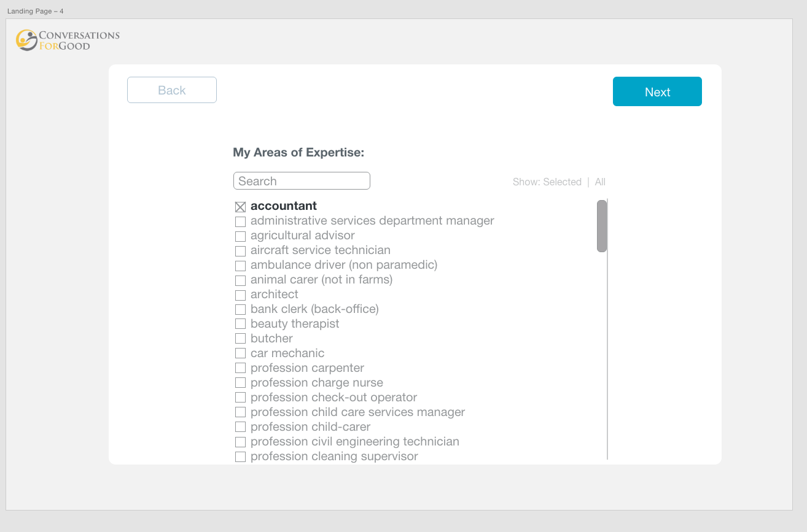This screenshot has width=807, height=532.
Task: Click the Conversations For Good logo
Action: pos(68,40)
